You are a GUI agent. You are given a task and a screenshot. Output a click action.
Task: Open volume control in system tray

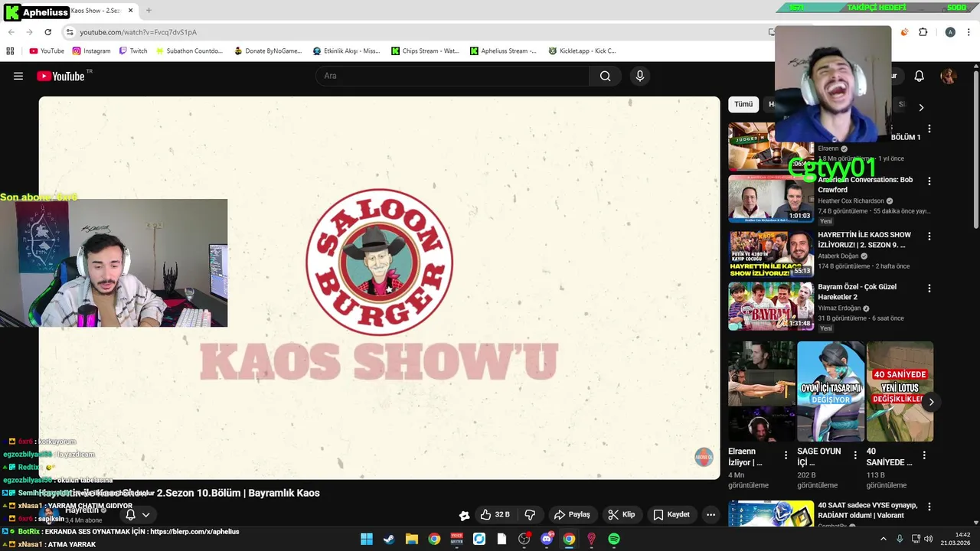(x=928, y=539)
